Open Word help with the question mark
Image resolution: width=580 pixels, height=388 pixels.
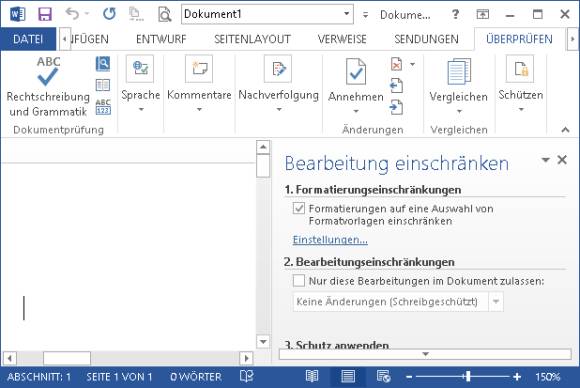click(x=455, y=14)
